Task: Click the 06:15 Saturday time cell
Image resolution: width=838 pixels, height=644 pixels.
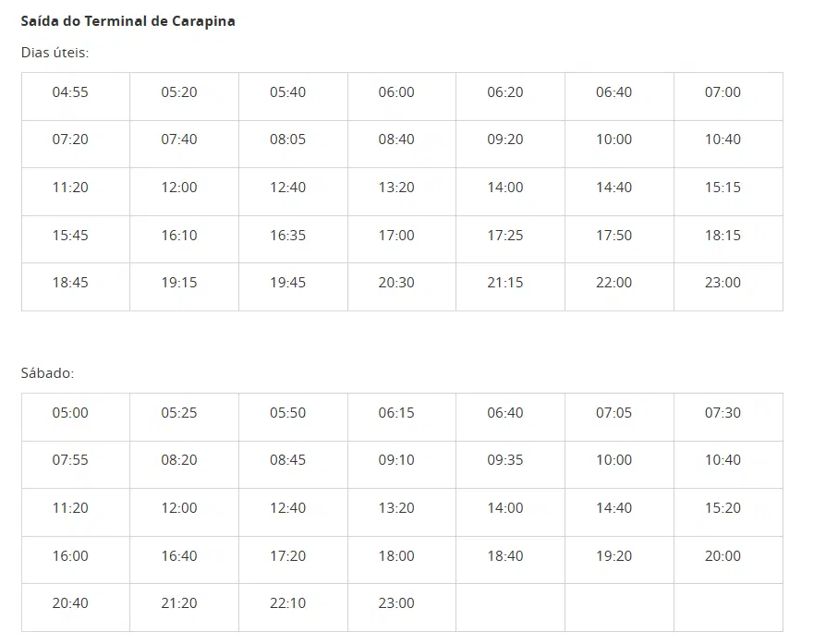Action: [x=396, y=413]
